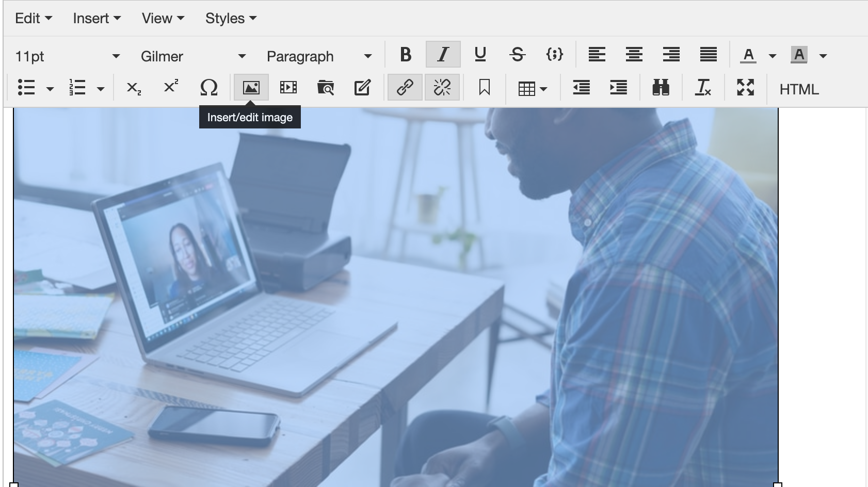Center align the text
Viewport: 868px width, 487px height.
(634, 55)
